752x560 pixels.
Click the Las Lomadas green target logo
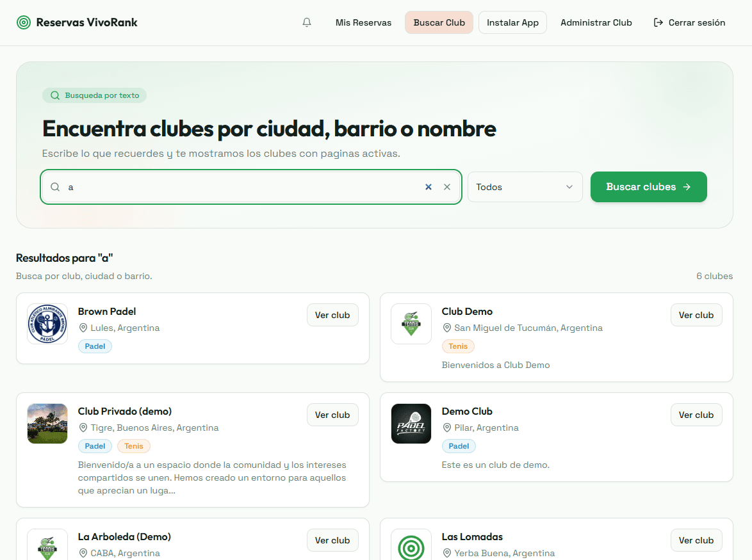tap(411, 545)
